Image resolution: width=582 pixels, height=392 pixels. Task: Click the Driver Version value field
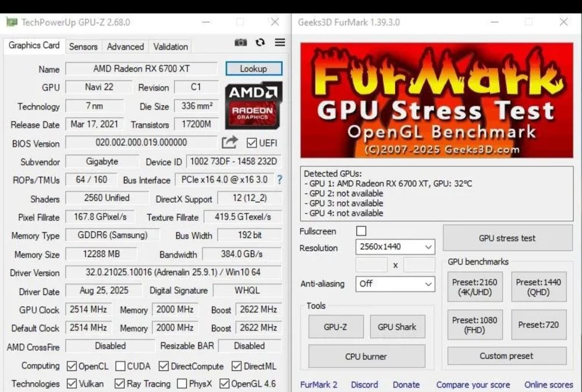[173, 272]
